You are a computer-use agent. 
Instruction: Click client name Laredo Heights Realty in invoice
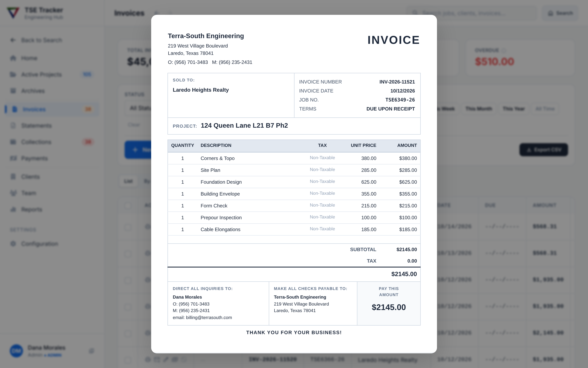(201, 90)
